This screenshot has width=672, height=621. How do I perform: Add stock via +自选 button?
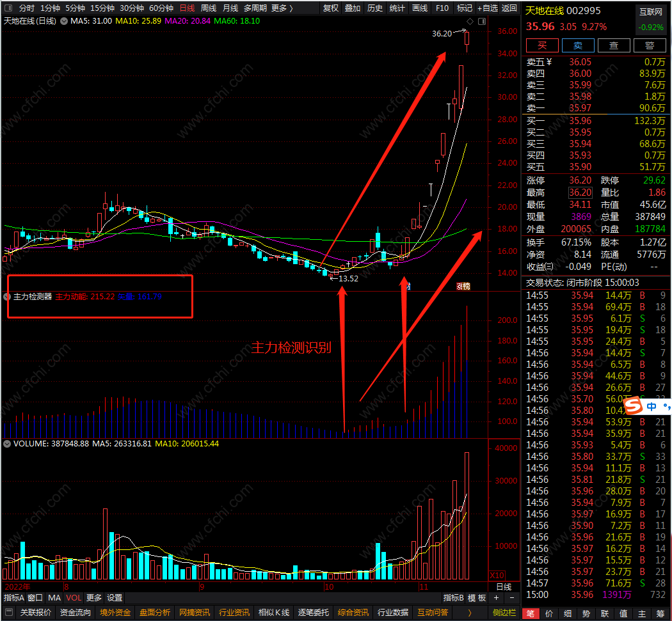(488, 8)
